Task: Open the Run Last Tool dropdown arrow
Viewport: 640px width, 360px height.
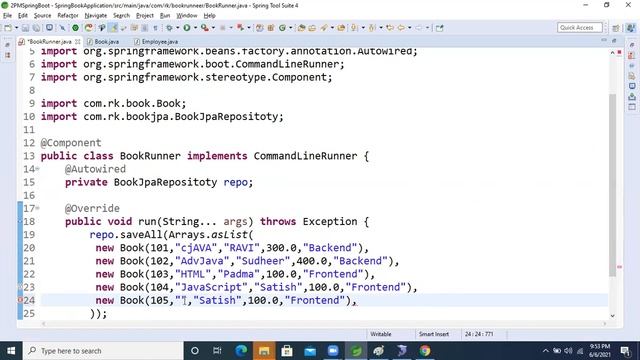Action: (x=213, y=28)
